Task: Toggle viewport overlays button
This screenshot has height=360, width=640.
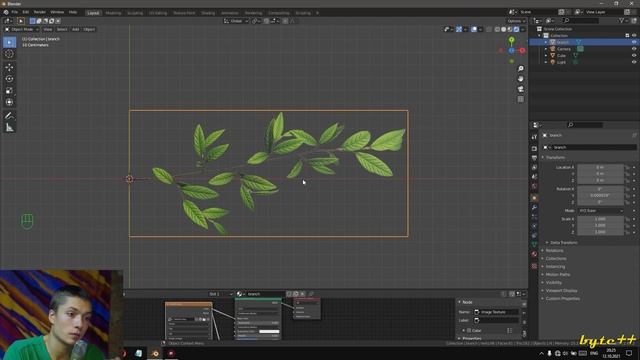Action: pos(474,29)
